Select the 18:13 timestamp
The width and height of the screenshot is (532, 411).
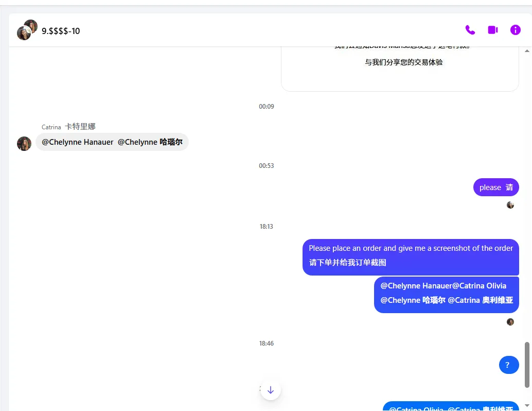click(267, 226)
